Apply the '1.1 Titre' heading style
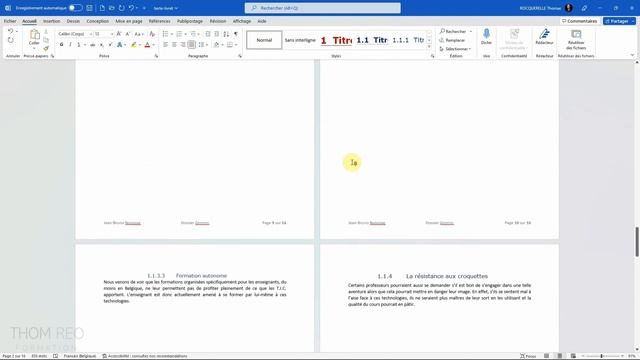640x360 pixels. tap(371, 40)
